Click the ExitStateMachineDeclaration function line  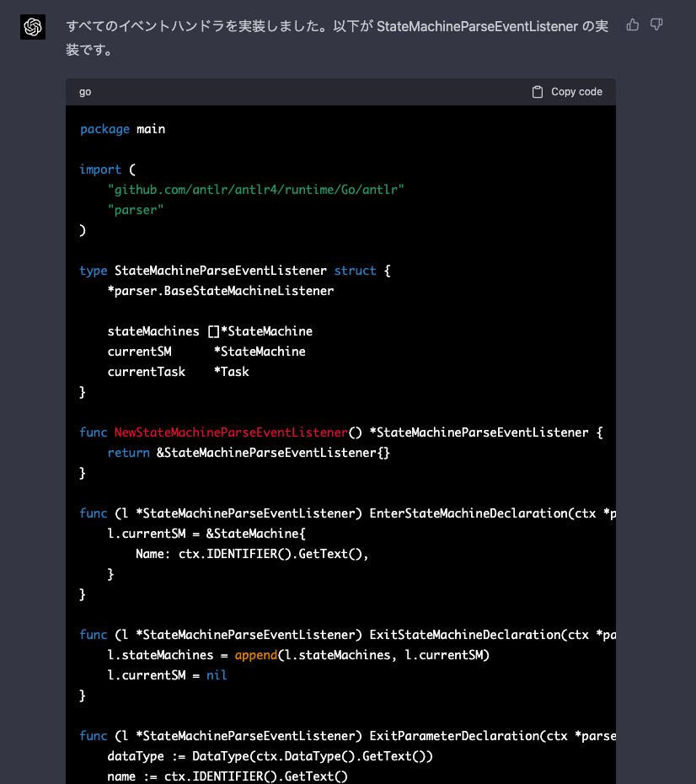tap(348, 635)
